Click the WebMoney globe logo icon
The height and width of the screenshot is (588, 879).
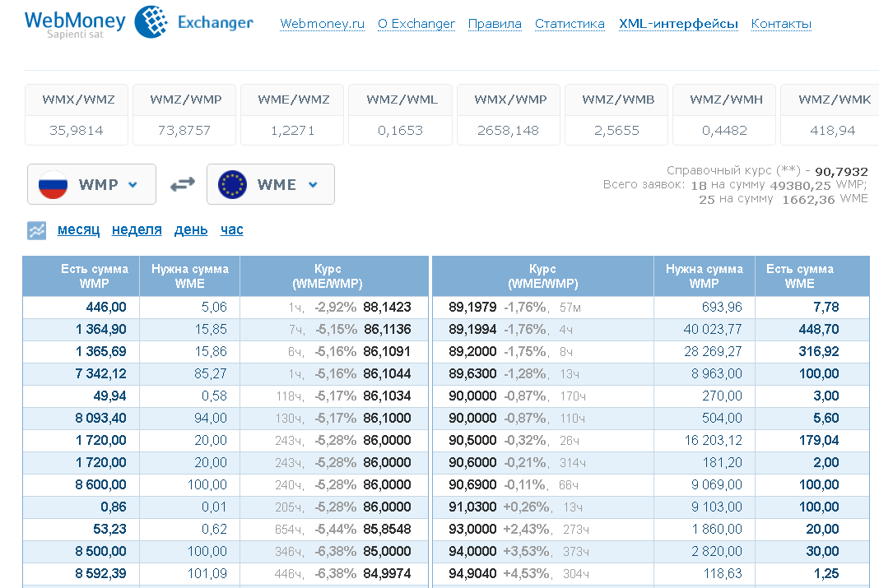click(x=151, y=22)
